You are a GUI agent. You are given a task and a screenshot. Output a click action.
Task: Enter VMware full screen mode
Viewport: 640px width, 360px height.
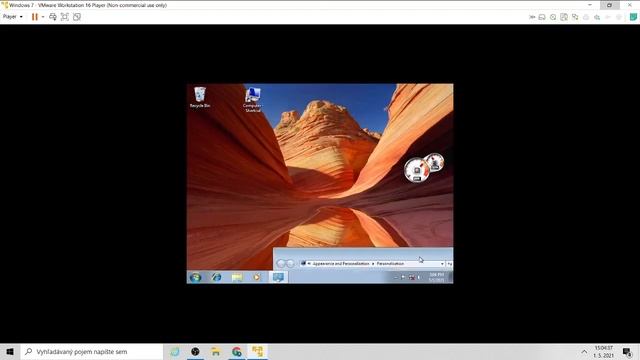coord(64,17)
